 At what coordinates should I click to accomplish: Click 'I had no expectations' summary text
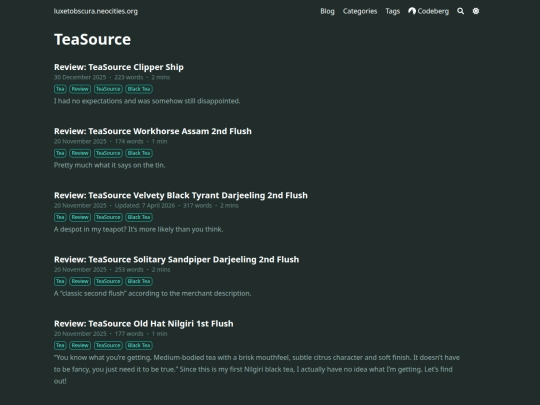coord(147,101)
